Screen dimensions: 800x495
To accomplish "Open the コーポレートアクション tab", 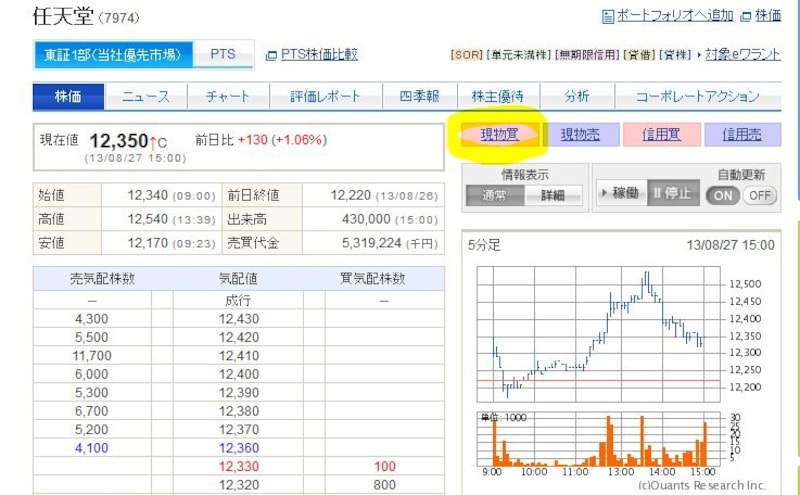I will click(x=698, y=96).
